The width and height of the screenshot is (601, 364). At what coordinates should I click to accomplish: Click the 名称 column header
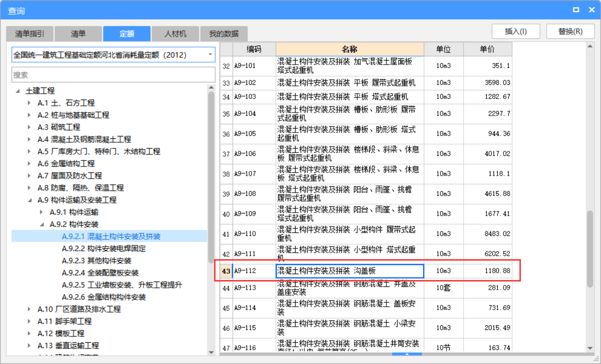350,49
